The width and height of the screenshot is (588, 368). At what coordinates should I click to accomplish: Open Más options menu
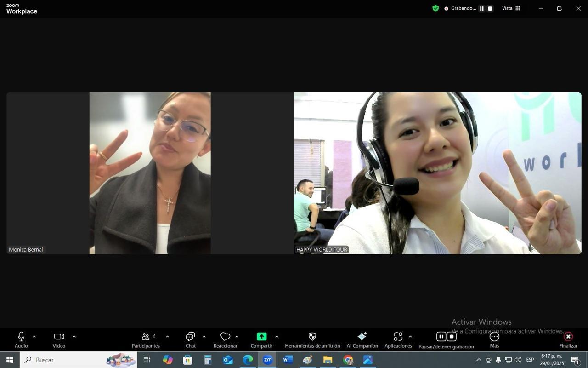(x=494, y=340)
